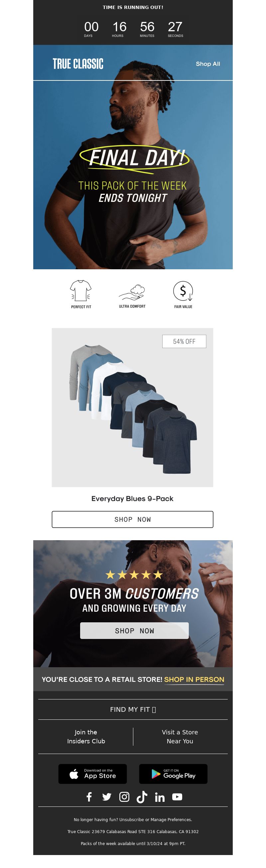
Task: Open the YouTube icon
Action: [x=177, y=797]
